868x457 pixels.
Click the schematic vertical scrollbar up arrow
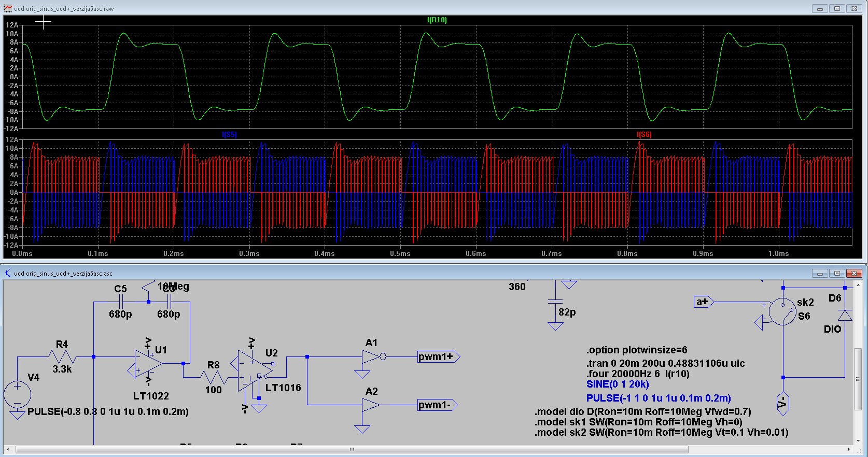(858, 284)
